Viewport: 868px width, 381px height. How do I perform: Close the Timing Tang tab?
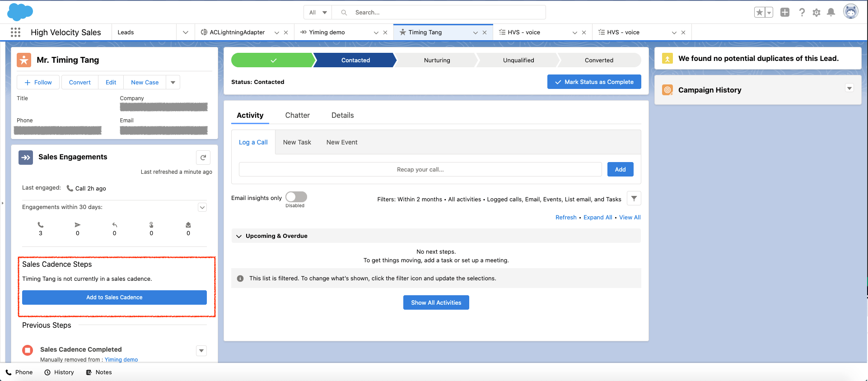[485, 33]
